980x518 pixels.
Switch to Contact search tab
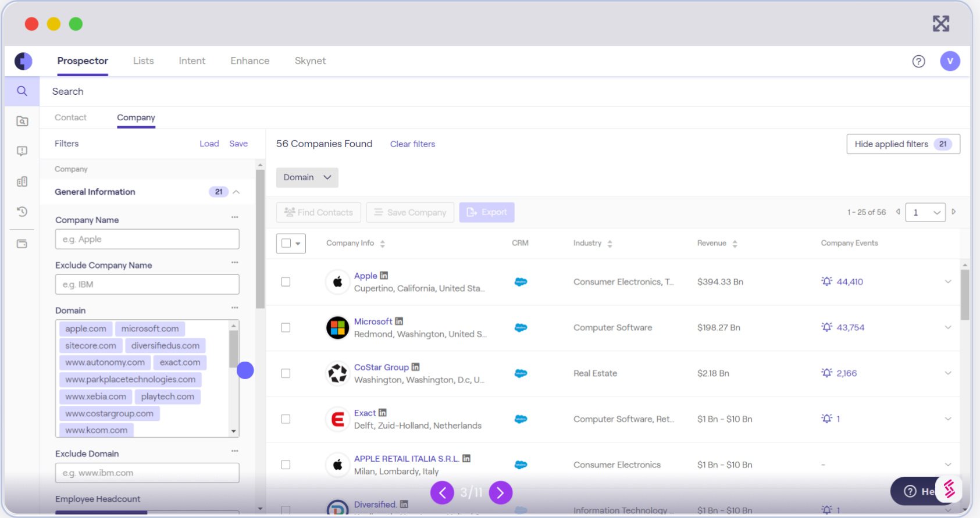[70, 117]
